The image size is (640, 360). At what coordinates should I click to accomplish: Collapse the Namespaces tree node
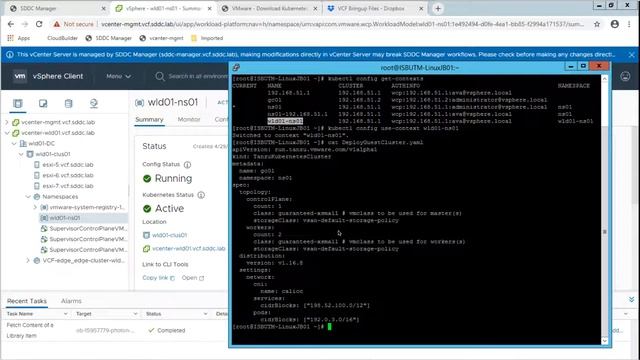pyautogui.click(x=28, y=197)
